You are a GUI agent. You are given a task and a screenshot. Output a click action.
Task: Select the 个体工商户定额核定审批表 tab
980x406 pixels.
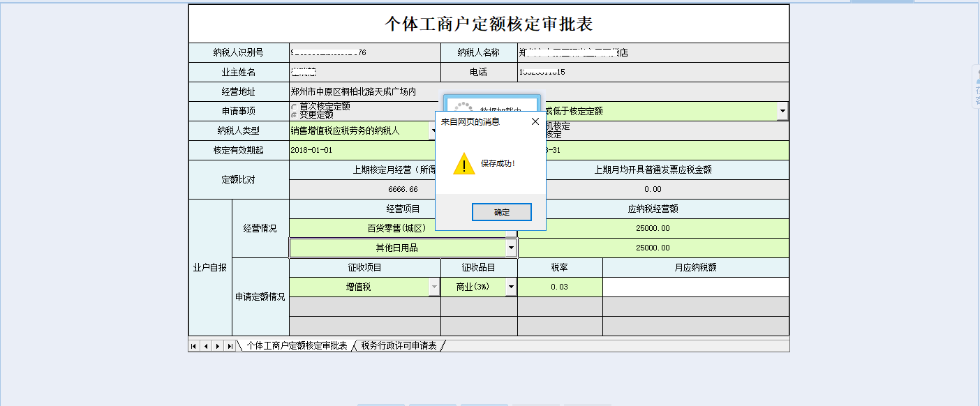coord(297,345)
